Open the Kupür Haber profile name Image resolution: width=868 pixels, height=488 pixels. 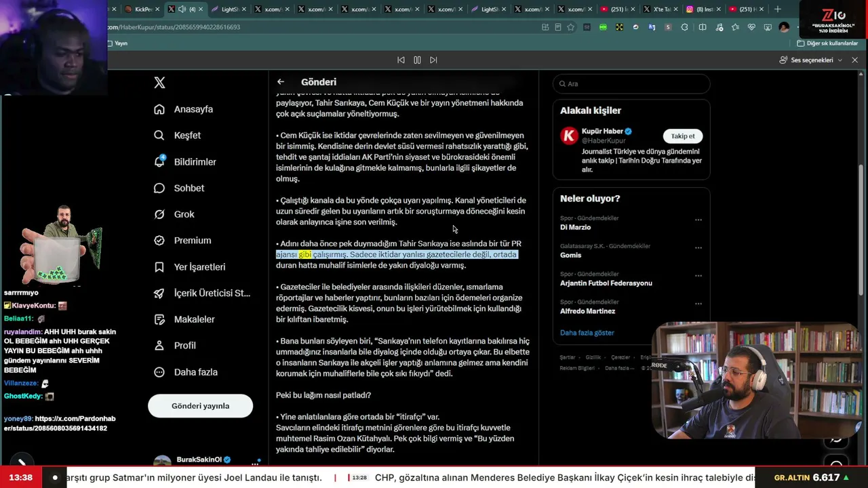click(x=602, y=131)
